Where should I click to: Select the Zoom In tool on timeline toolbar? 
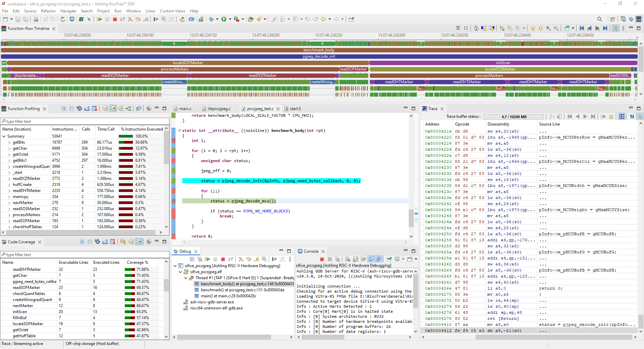[548, 29]
